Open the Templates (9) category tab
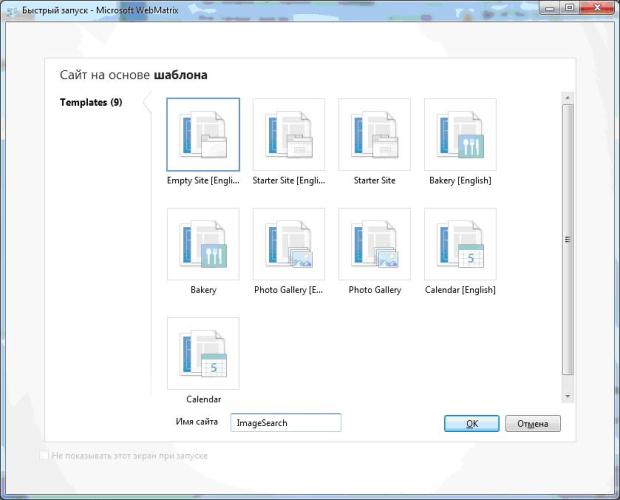This screenshot has width=620, height=500. click(91, 102)
